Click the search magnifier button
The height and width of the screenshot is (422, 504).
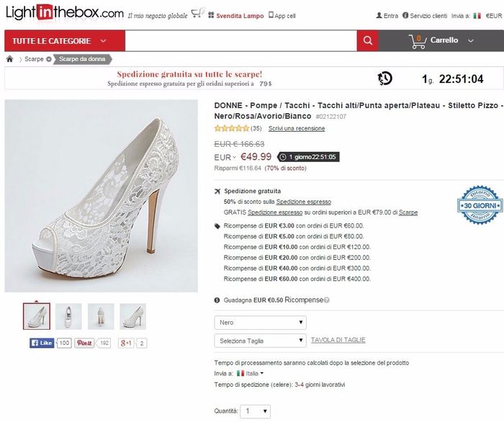tap(367, 41)
